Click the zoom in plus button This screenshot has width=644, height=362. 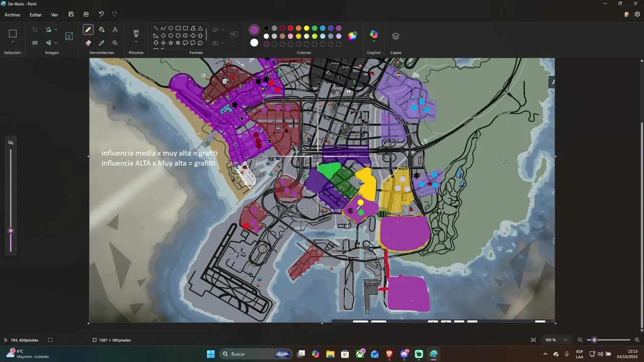click(x=637, y=340)
